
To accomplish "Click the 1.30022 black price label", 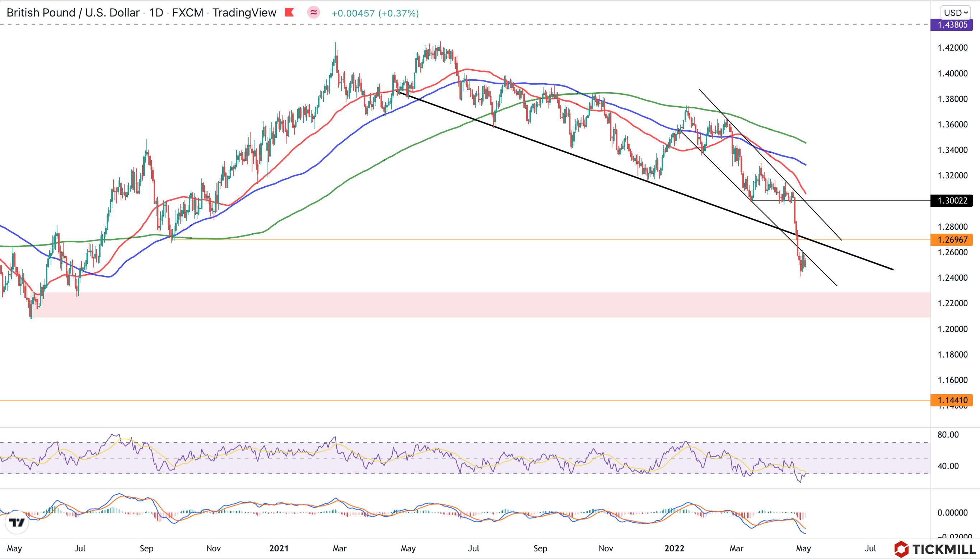I will [952, 201].
